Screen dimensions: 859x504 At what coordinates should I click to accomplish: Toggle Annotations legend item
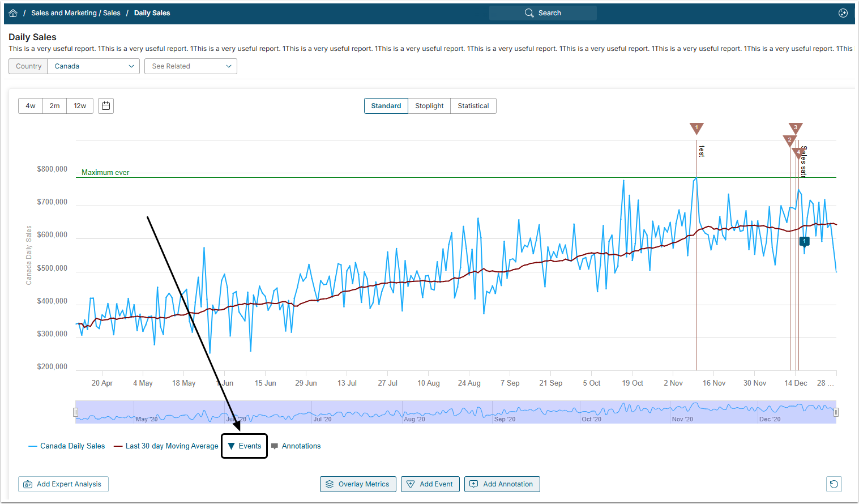(x=296, y=446)
